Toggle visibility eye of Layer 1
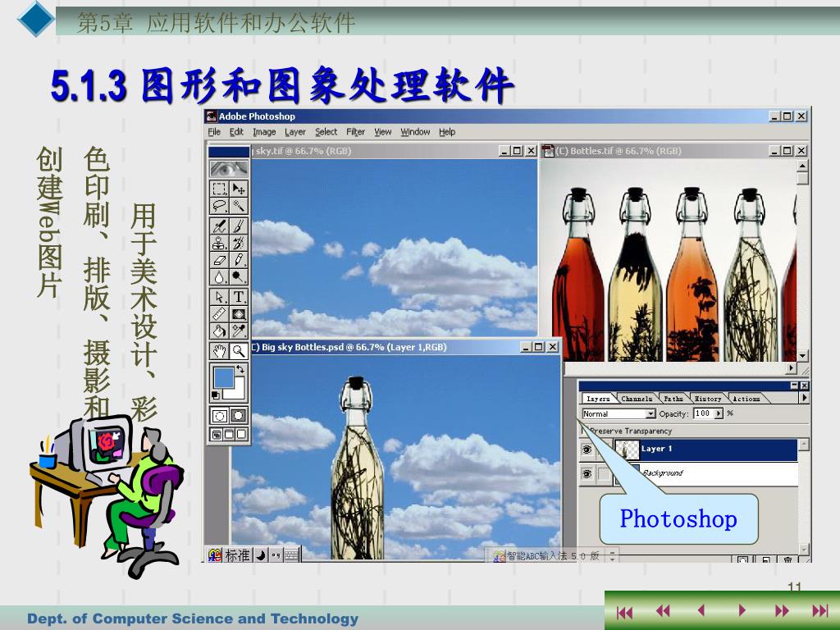This screenshot has height=630, width=840. (x=587, y=450)
